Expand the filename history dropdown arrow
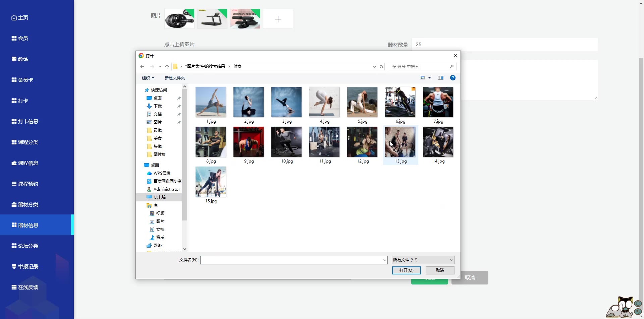The height and width of the screenshot is (319, 644). [385, 260]
